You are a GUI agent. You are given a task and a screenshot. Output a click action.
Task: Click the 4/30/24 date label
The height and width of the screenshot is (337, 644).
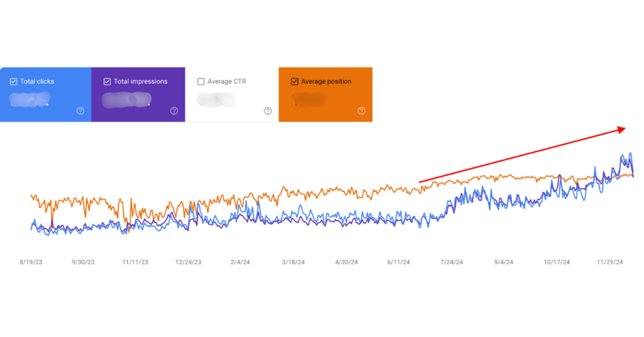pos(346,262)
